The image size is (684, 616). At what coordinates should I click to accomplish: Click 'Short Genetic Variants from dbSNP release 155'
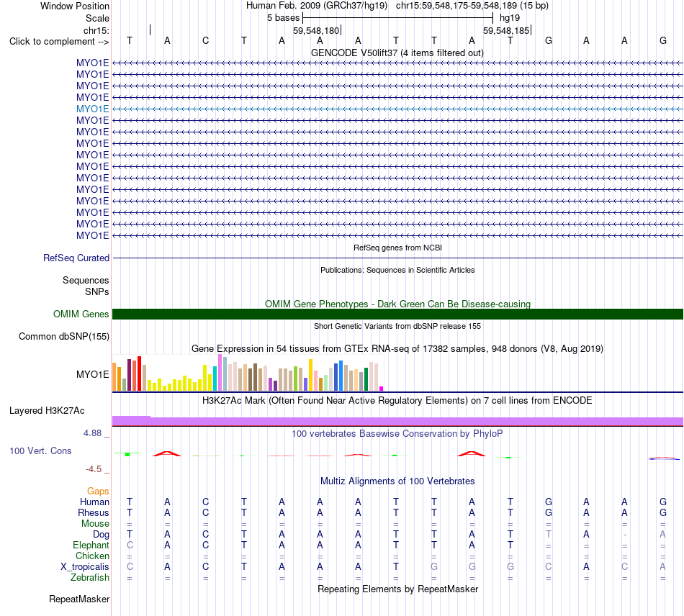click(397, 326)
